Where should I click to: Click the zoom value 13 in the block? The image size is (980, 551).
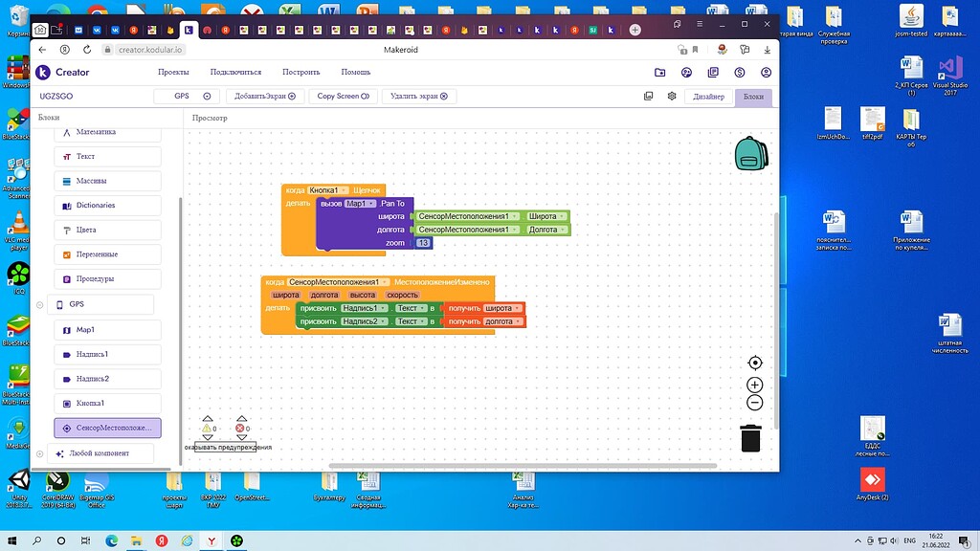(x=423, y=243)
